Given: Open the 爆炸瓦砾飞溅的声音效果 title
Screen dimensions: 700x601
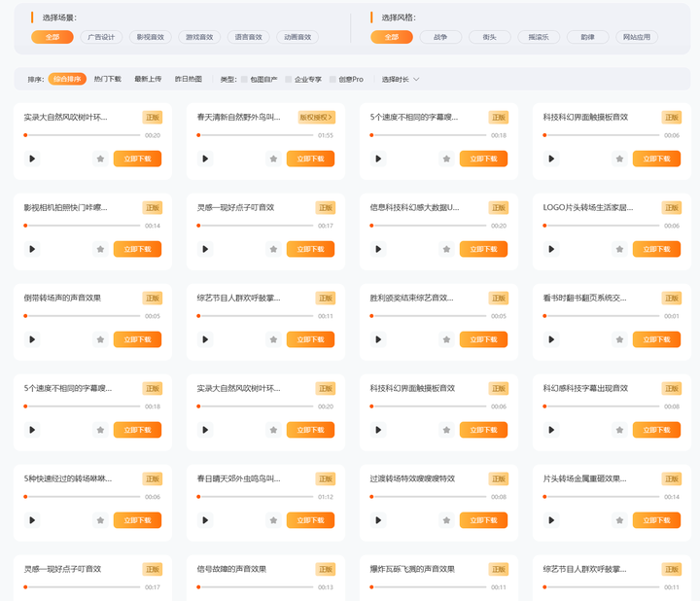Looking at the screenshot, I should click(x=412, y=569).
